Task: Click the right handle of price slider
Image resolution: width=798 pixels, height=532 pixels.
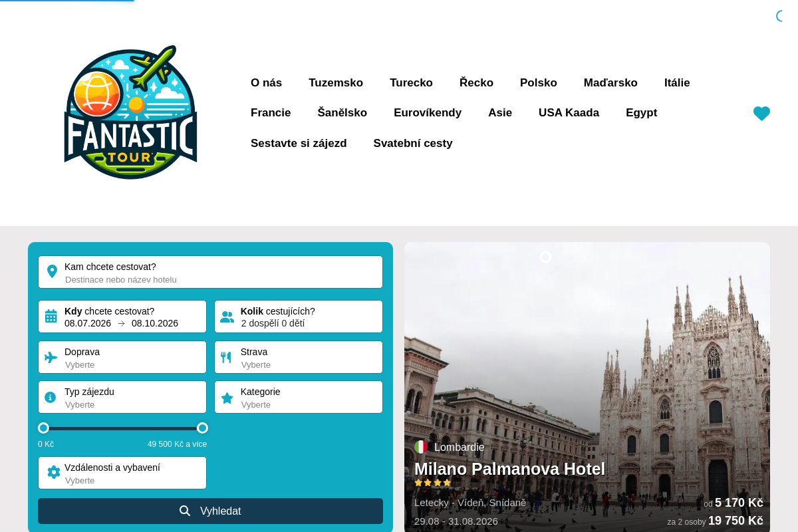Action: (202, 428)
